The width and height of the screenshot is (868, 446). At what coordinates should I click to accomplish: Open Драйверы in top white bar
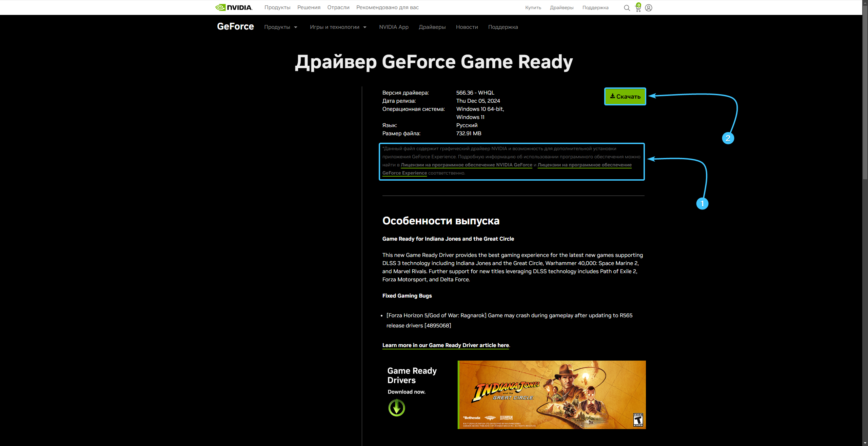(562, 8)
